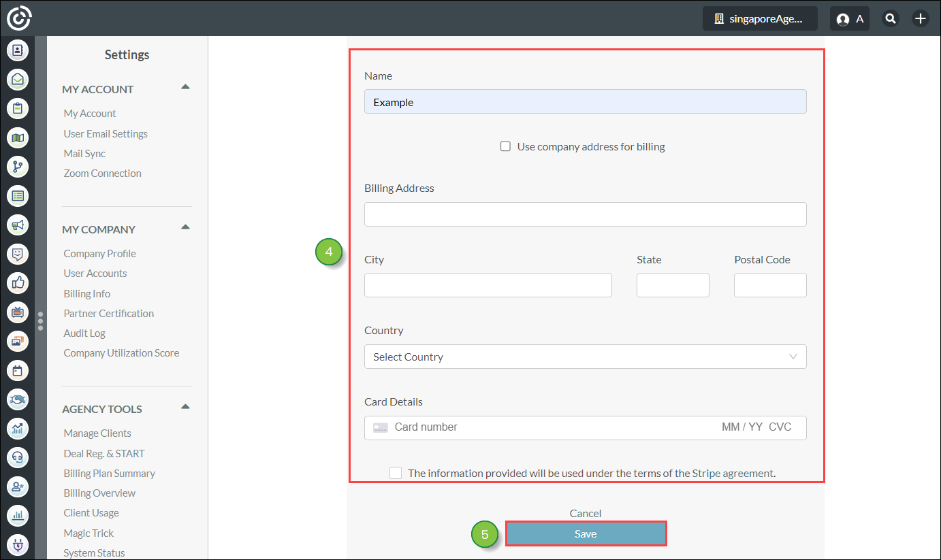
Task: Open the smiley chat bubble sidebar icon
Action: click(x=18, y=254)
